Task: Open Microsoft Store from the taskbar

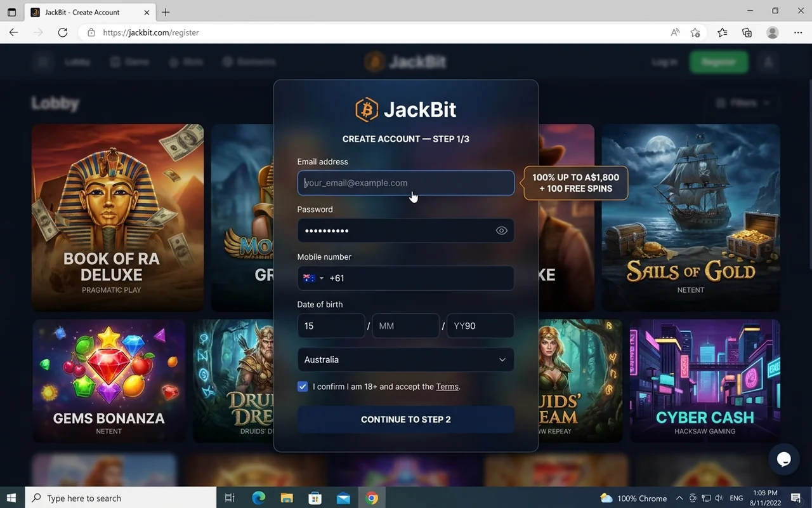Action: (315, 498)
